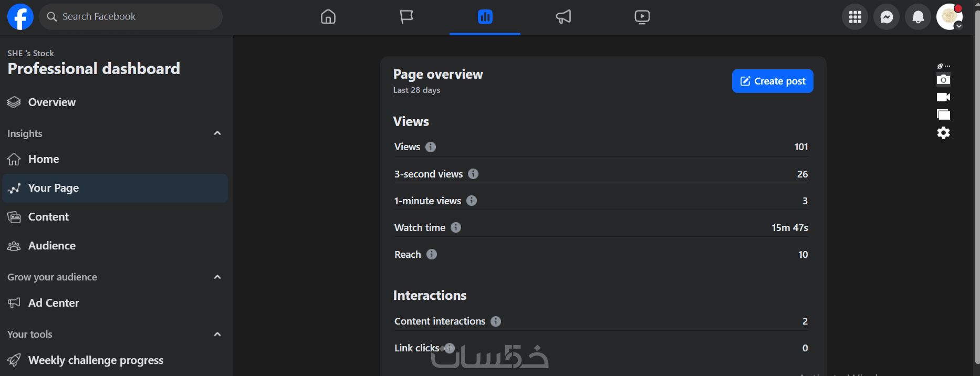Screen dimensions: 980x376
Task: Open the settings gear on right
Action: (x=944, y=133)
